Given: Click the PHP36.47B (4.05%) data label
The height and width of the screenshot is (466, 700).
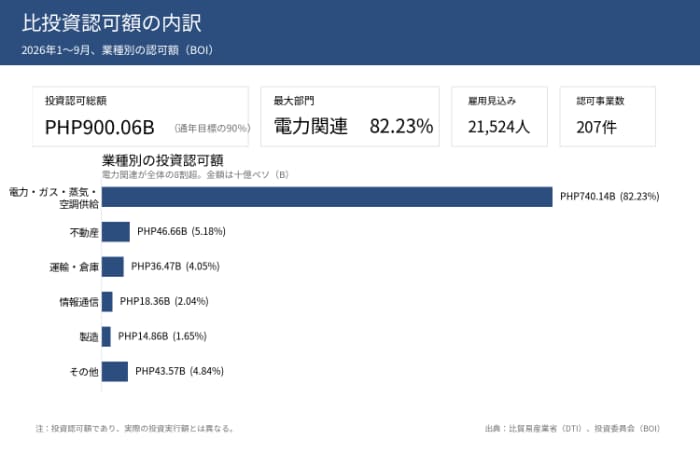Looking at the screenshot, I should 175,266.
